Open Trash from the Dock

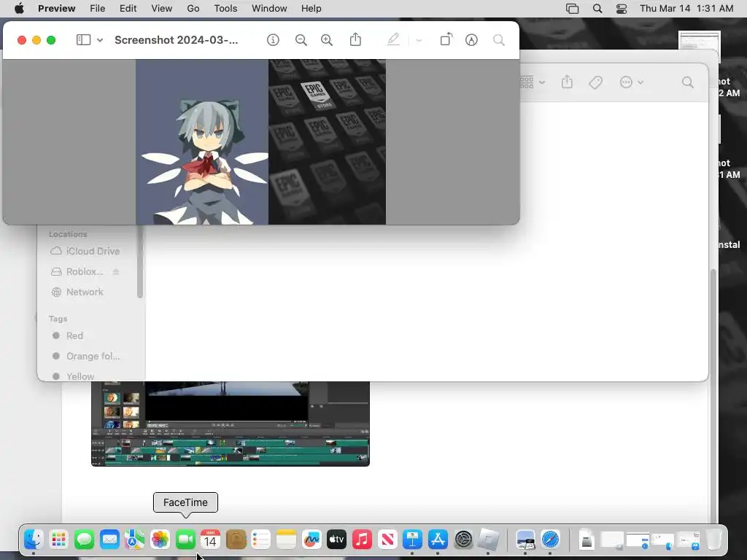[713, 540]
